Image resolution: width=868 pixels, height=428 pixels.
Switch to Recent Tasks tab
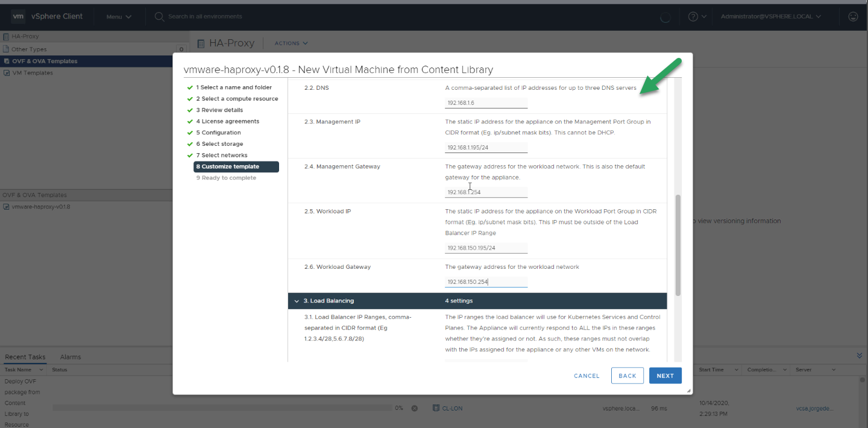(x=25, y=357)
